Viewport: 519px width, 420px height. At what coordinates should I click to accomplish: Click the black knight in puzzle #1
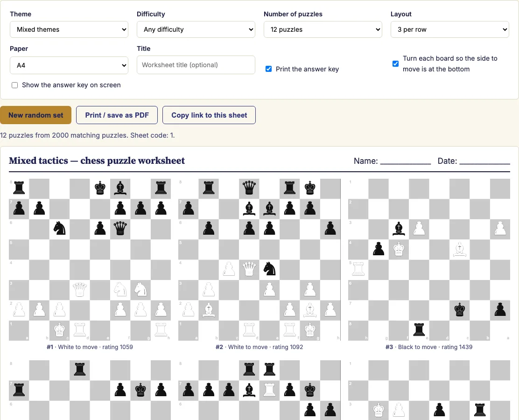(x=60, y=228)
